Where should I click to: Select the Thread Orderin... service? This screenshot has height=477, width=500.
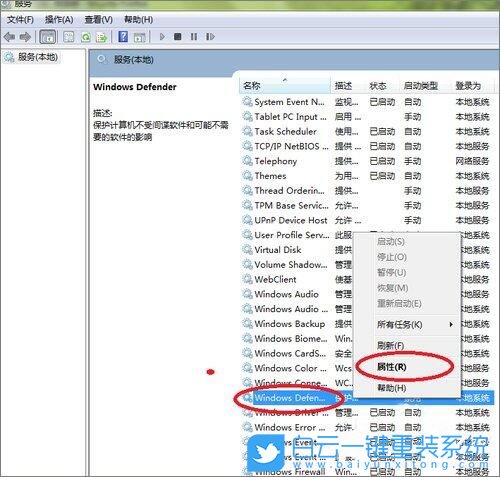367,191
